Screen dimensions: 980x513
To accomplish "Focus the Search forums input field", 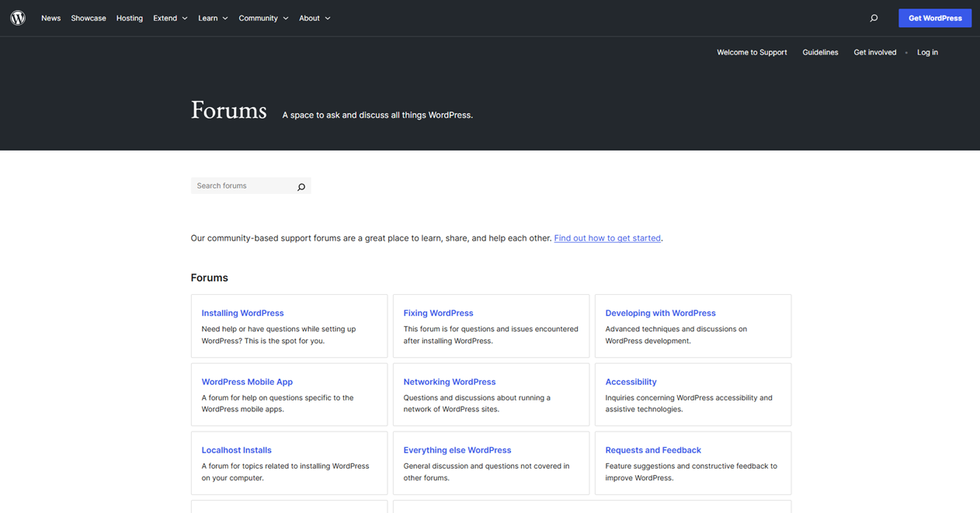I will 242,186.
